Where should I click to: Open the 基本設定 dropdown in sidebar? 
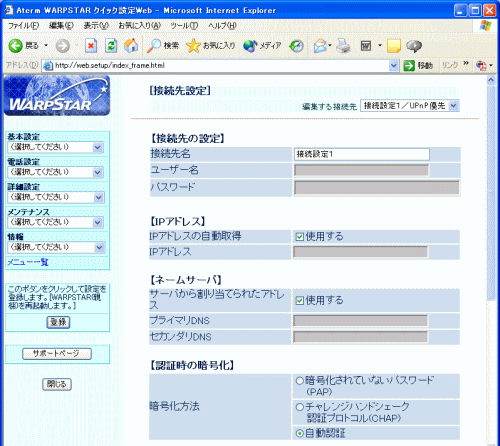point(56,147)
